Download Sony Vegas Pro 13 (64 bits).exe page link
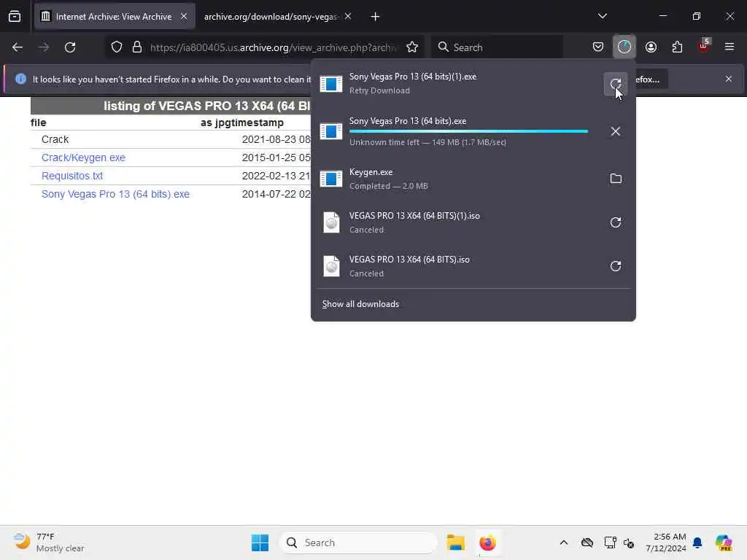The height and width of the screenshot is (560, 747). point(115,194)
